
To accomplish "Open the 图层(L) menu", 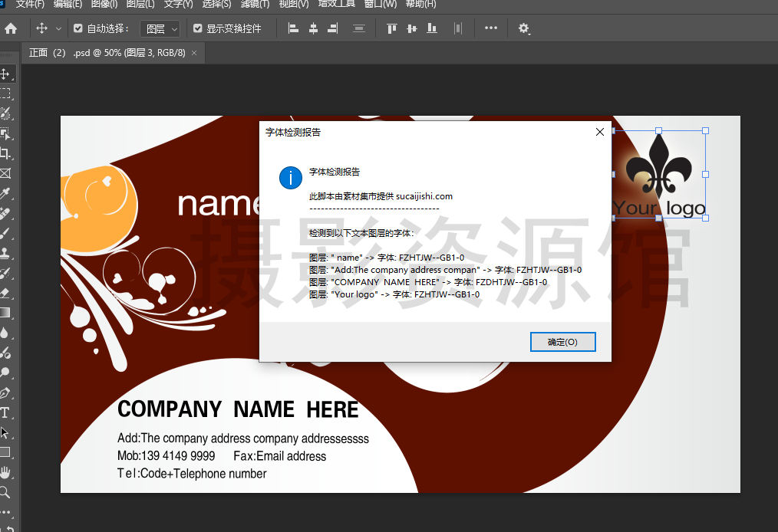I will pos(140,4).
